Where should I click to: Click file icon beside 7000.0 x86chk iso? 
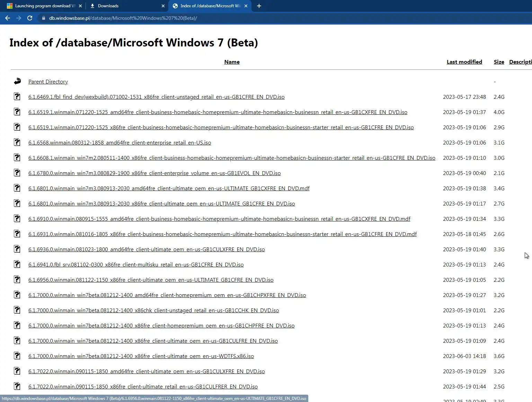[17, 310]
